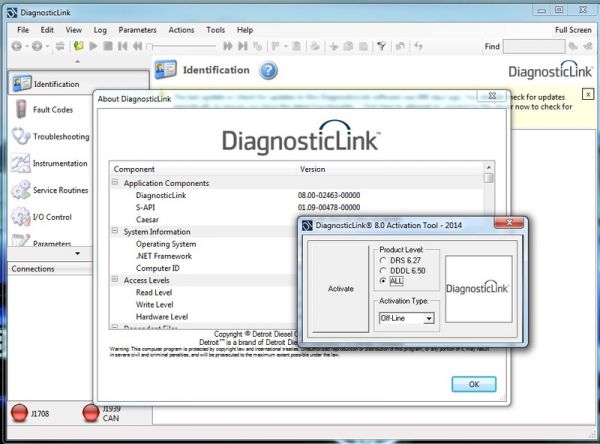Image resolution: width=600 pixels, height=444 pixels.
Task: Select the DRS 6.27 product level
Action: coord(382,260)
